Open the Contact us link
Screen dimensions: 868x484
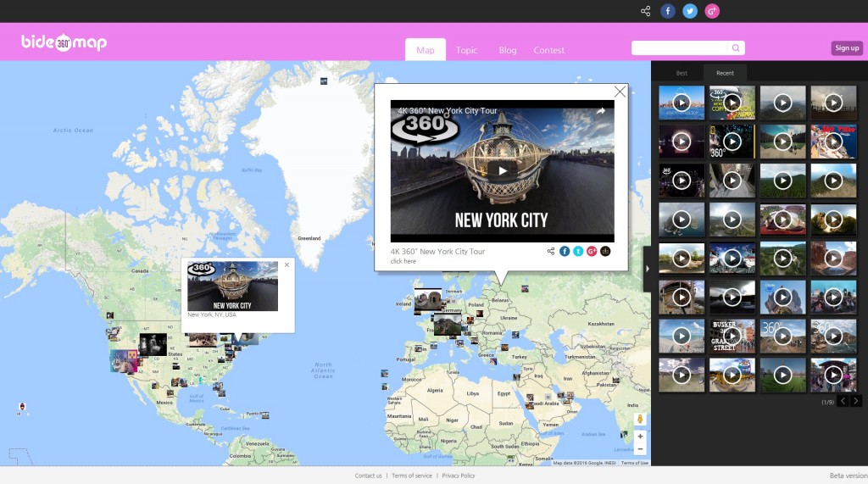368,476
